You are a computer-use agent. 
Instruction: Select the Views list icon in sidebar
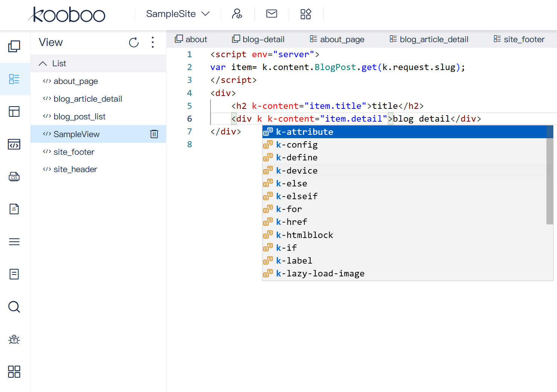click(x=14, y=79)
